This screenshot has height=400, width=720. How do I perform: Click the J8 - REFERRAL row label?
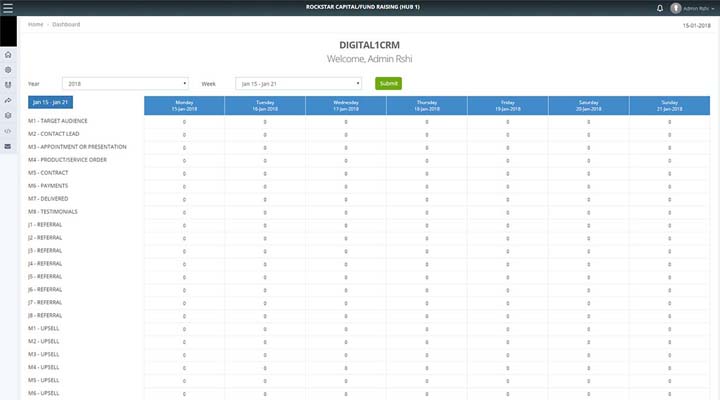pos(45,315)
